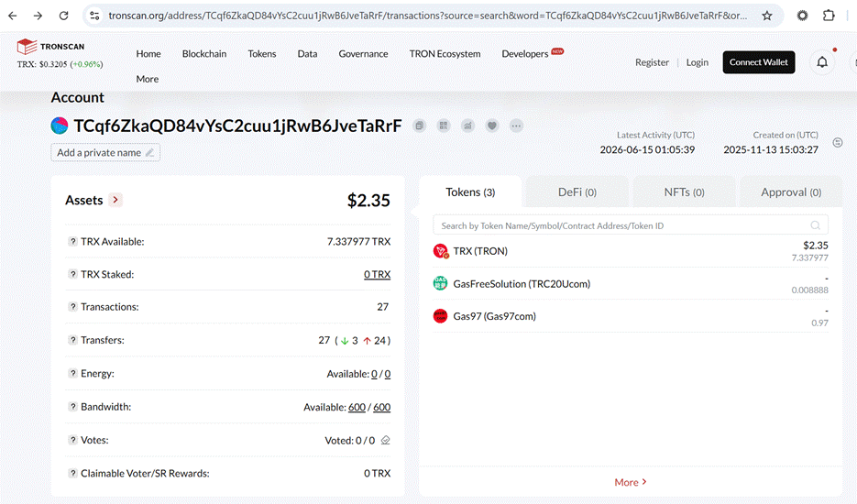Click the 7.337977 TRX available value
857x504 pixels.
click(x=359, y=242)
